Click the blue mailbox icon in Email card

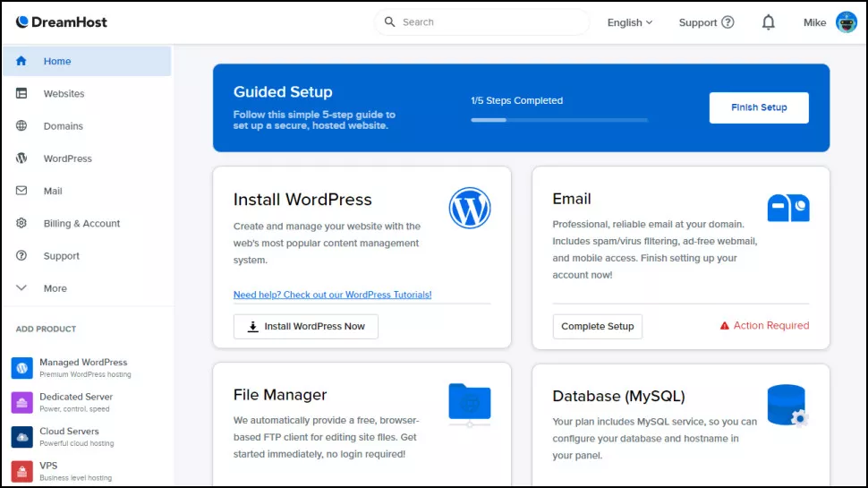coord(788,208)
